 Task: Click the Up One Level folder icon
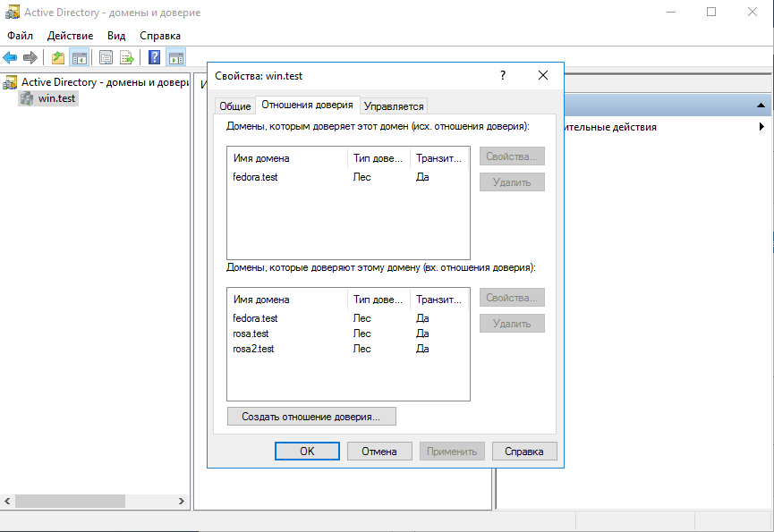tap(58, 58)
